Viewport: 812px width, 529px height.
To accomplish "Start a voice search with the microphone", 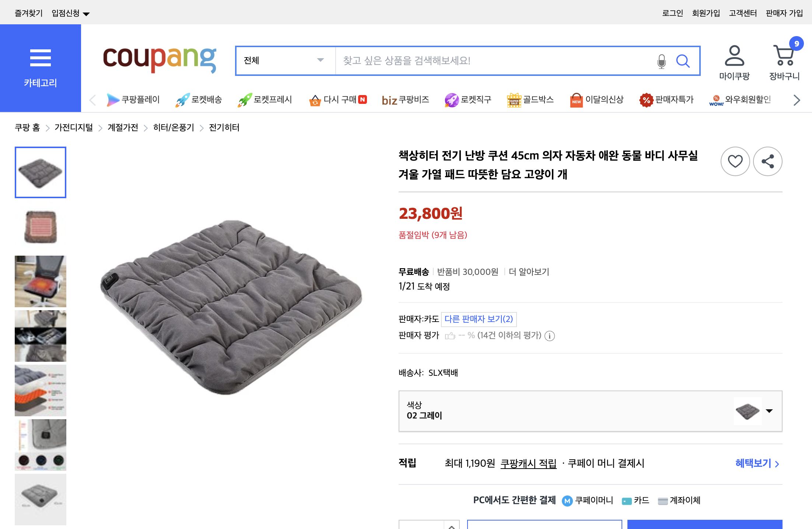I will coord(661,61).
